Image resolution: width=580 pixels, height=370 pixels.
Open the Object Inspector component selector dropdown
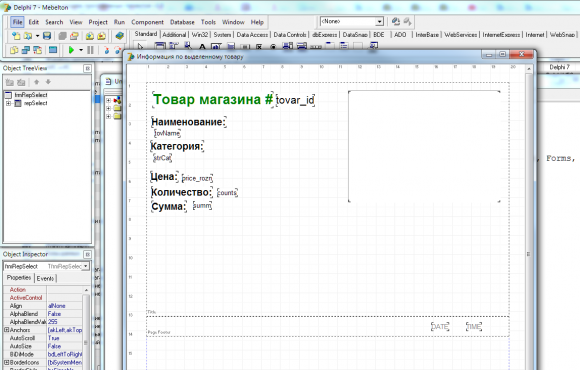(86, 266)
